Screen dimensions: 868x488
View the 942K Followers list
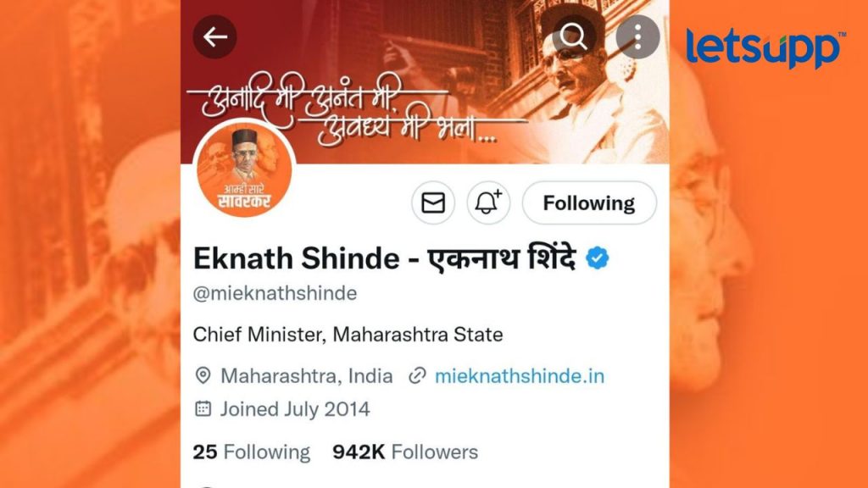tap(405, 452)
